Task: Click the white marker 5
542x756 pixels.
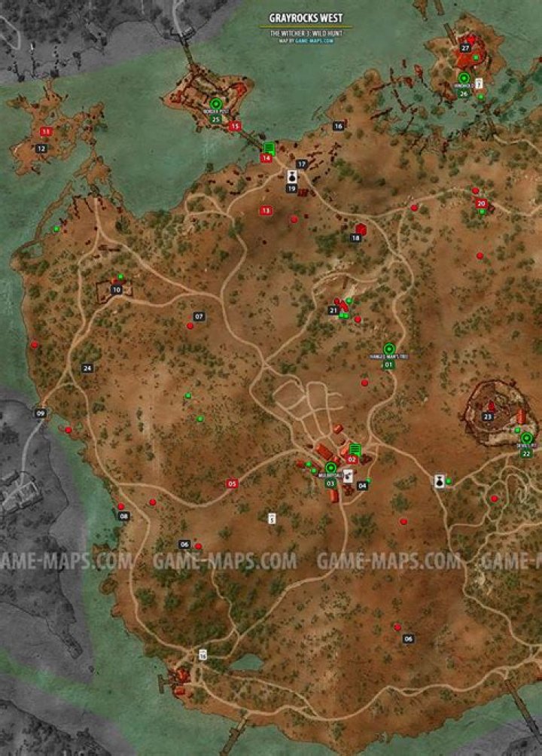Action: (272, 519)
